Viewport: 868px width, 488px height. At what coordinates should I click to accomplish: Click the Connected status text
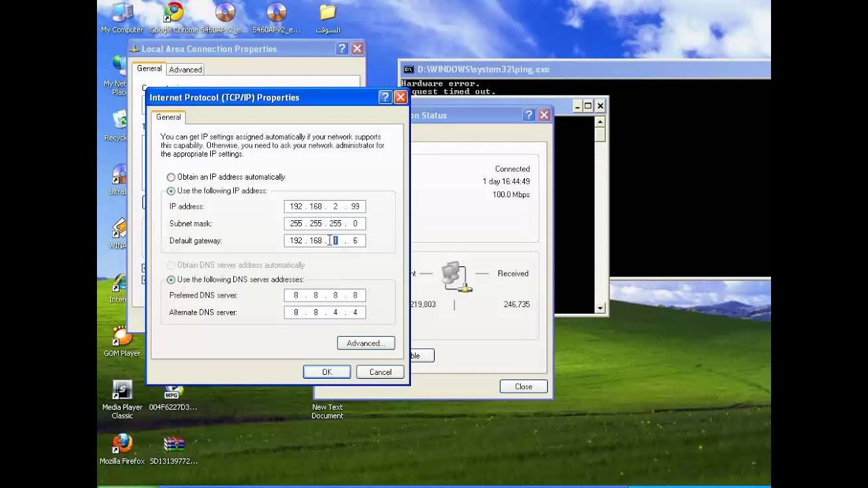[x=512, y=169]
